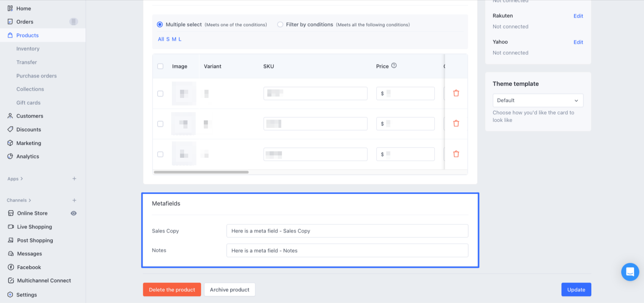644x303 pixels.
Task: Open the Theme template Default dropdown
Action: pos(538,100)
